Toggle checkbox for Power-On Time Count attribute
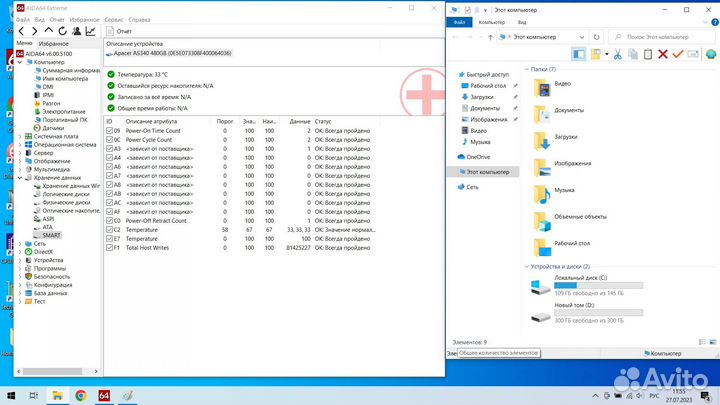Screen dimensions: 720x405 point(110,131)
